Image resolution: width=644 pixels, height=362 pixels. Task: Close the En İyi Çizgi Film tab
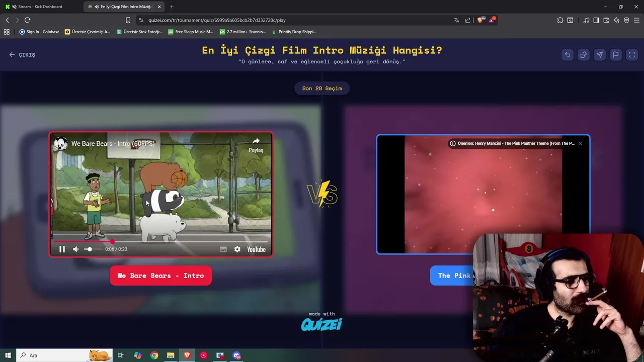pos(159,7)
